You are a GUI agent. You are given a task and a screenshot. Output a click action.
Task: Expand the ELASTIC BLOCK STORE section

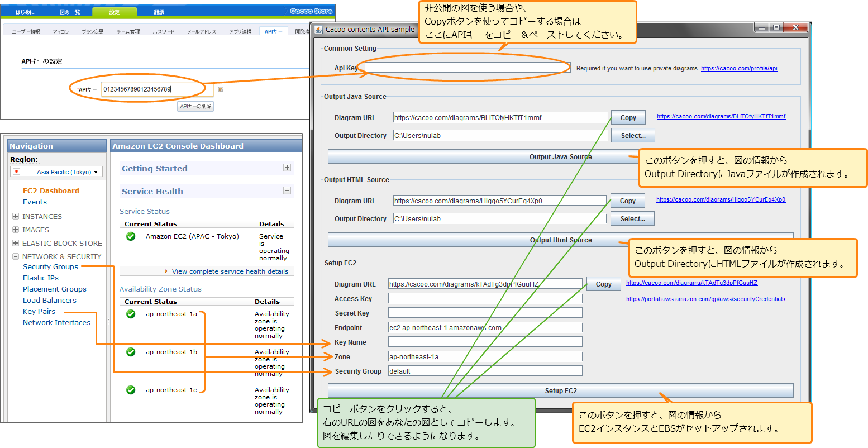point(16,243)
